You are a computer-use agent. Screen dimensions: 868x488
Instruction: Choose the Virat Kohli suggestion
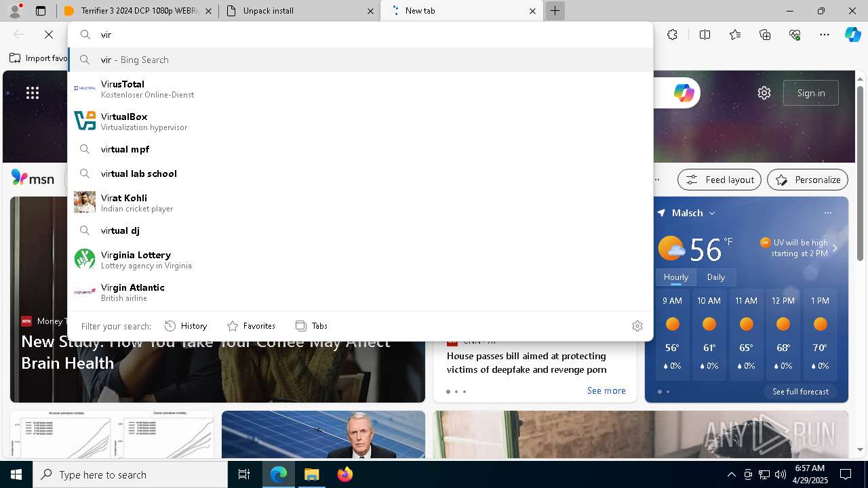click(x=360, y=203)
